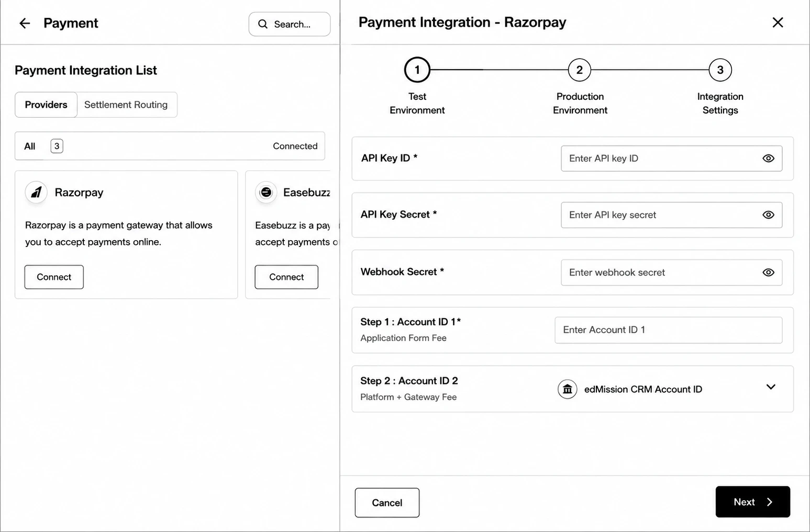Image resolution: width=810 pixels, height=532 pixels.
Task: Go back using the Payment arrow
Action: click(25, 23)
